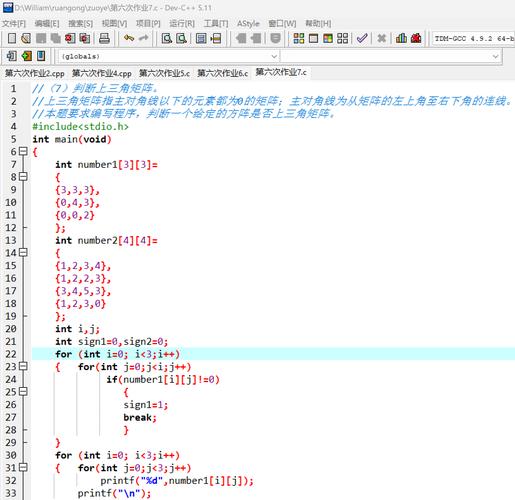The width and height of the screenshot is (515, 500).
Task: Click the line '#include<stdio.h>'
Action: click(80, 127)
